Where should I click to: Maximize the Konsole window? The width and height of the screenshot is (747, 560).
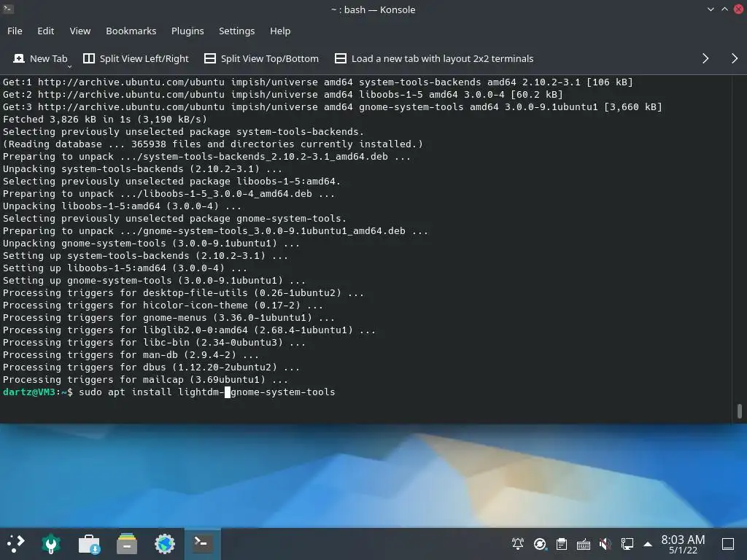724,9
